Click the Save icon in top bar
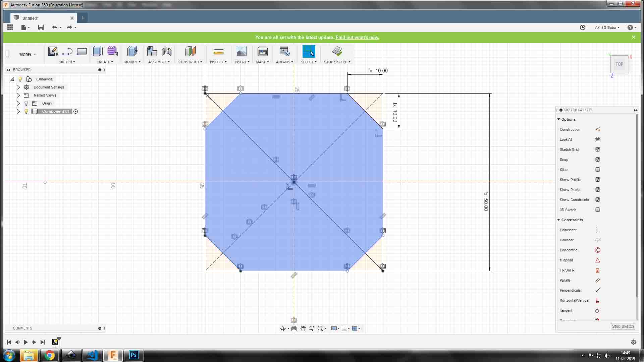The width and height of the screenshot is (644, 362). (x=41, y=27)
